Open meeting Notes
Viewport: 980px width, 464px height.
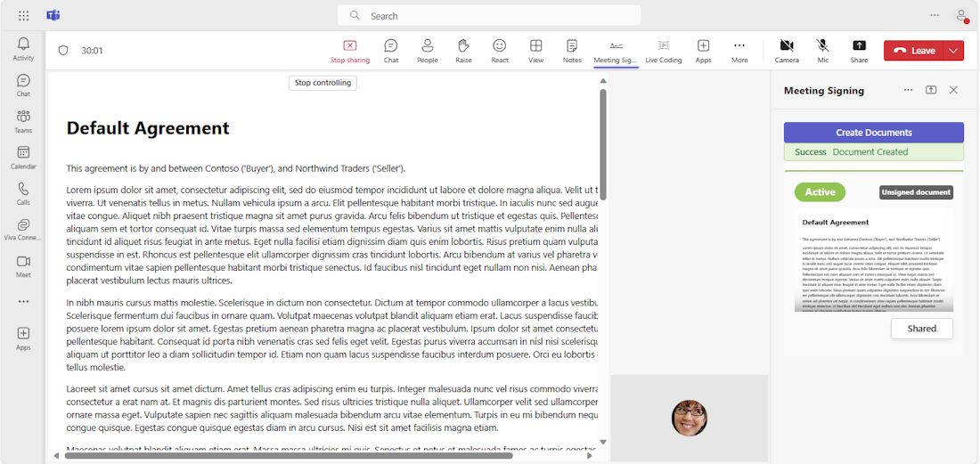click(572, 51)
